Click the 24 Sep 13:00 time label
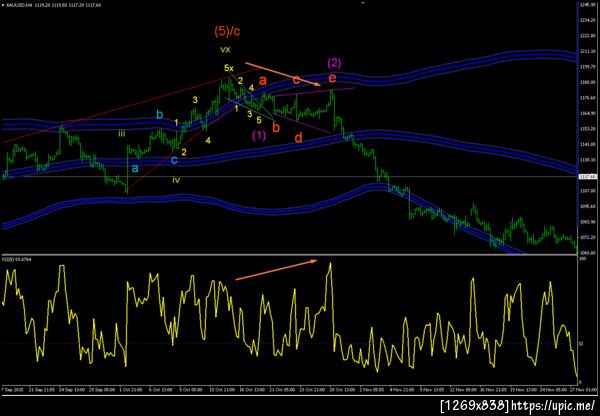600x416 pixels. pos(71,389)
